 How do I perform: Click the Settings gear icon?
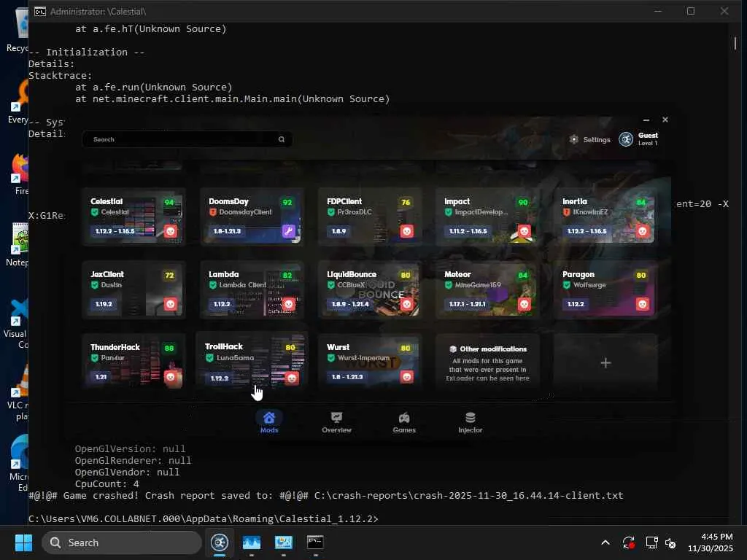pyautogui.click(x=573, y=139)
